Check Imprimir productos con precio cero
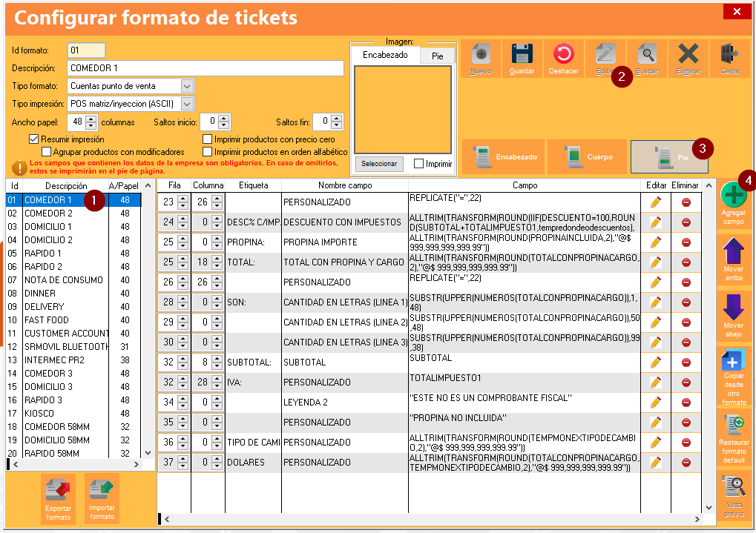756x533 pixels. [207, 139]
